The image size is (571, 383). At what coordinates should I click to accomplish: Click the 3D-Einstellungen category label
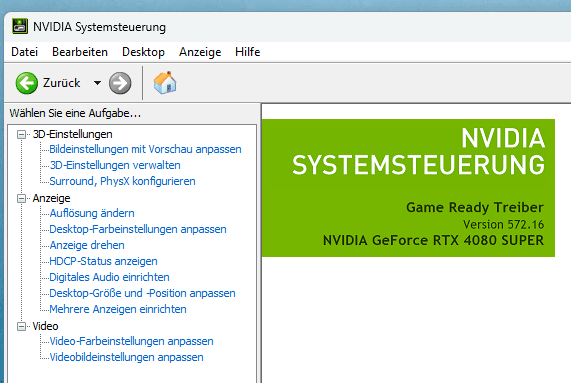point(72,134)
